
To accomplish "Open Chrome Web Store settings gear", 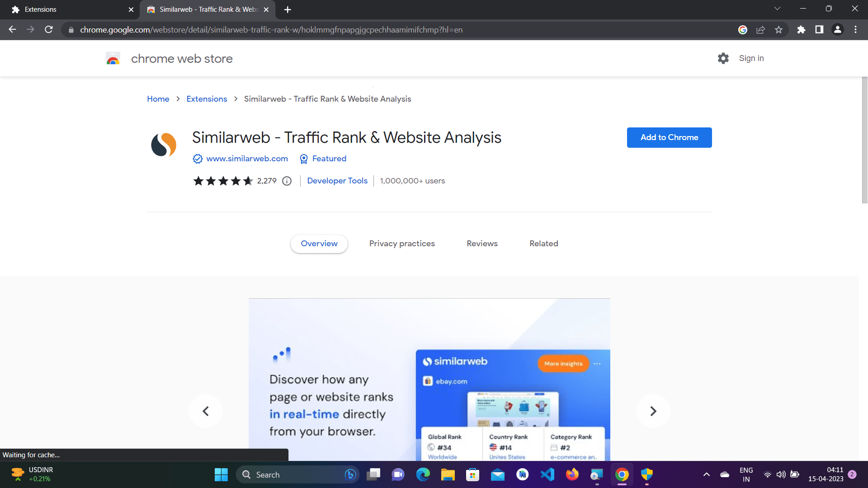I will 723,58.
